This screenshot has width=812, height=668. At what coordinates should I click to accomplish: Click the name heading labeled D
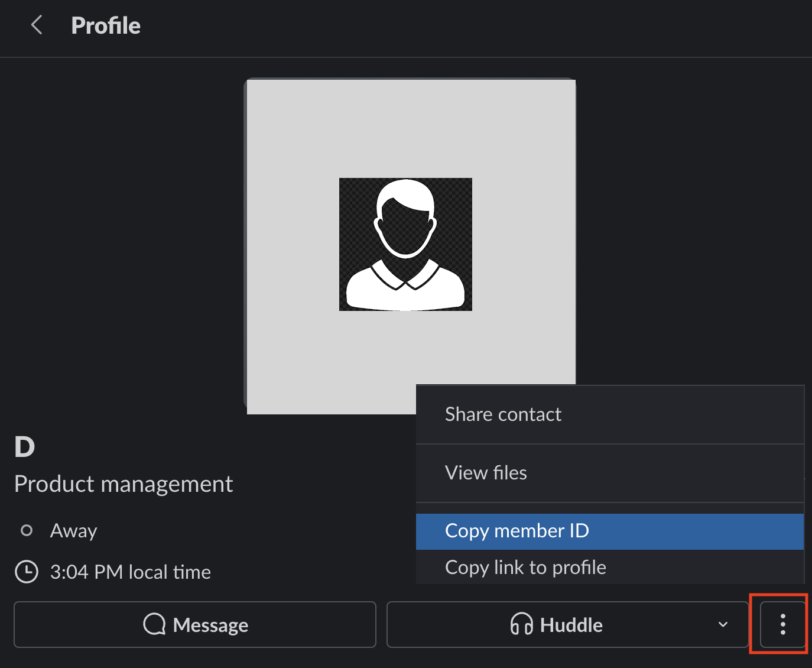[24, 446]
